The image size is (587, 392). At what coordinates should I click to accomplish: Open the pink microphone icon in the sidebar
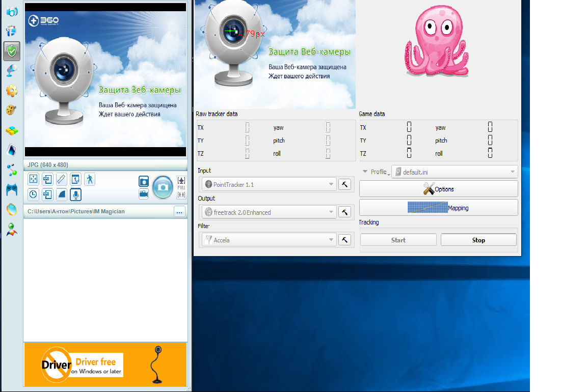12,71
